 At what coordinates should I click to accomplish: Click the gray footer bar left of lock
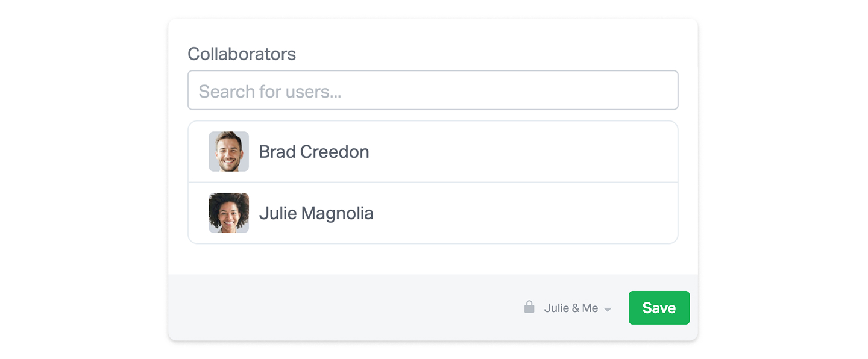click(338, 307)
